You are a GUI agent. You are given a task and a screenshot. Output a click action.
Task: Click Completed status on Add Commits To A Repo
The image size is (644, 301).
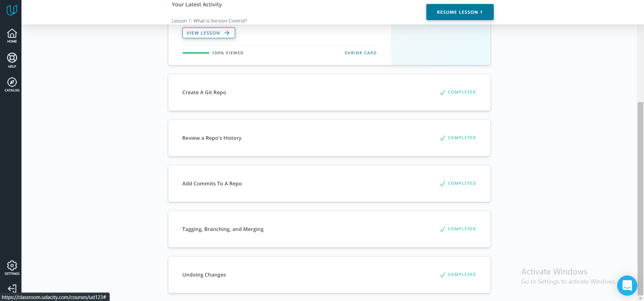(x=458, y=183)
